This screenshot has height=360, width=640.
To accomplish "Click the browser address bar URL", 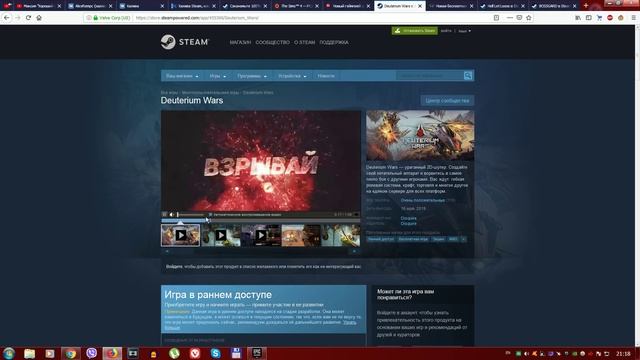I will click(197, 18).
